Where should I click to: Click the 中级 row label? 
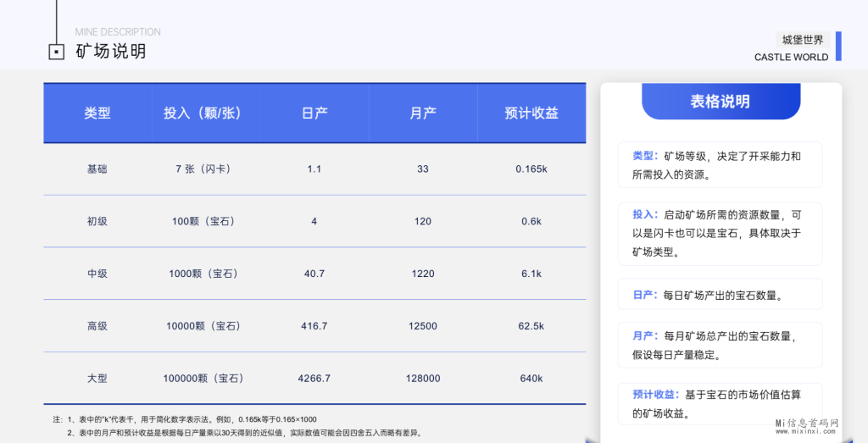coord(97,274)
